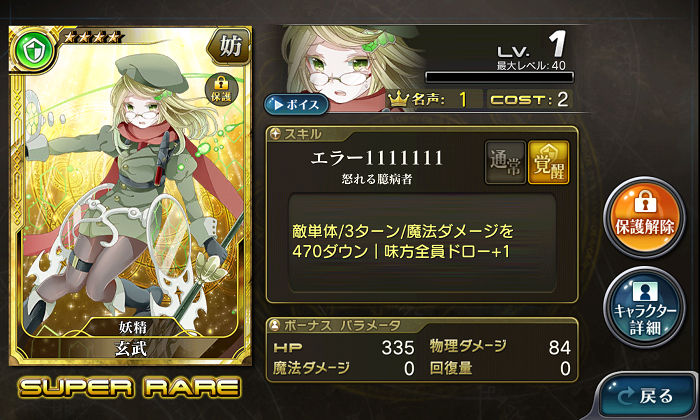Viewport: 700px width, 420px height.
Task: Click the card name label 玄武
Action: [x=131, y=349]
